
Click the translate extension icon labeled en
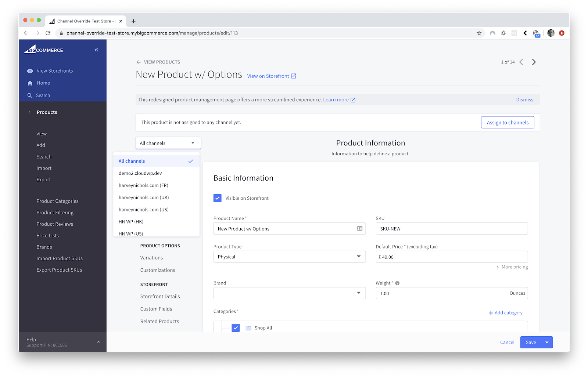(x=536, y=33)
